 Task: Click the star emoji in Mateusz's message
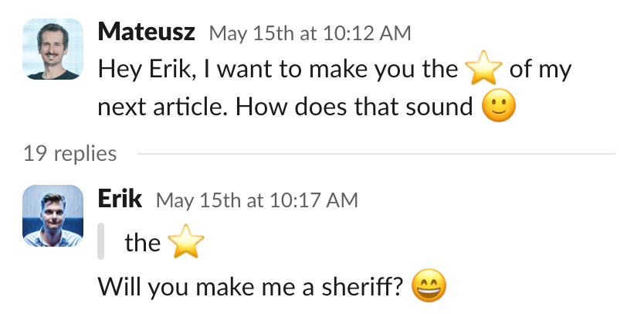484,70
